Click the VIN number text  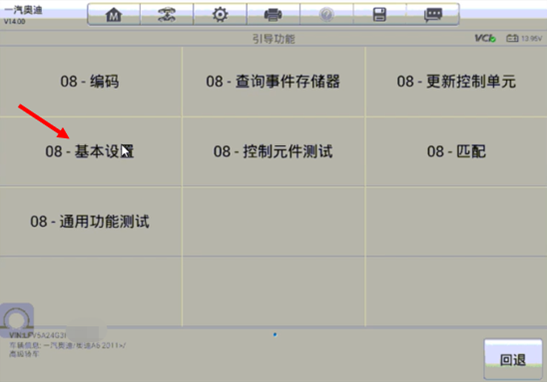(37, 336)
